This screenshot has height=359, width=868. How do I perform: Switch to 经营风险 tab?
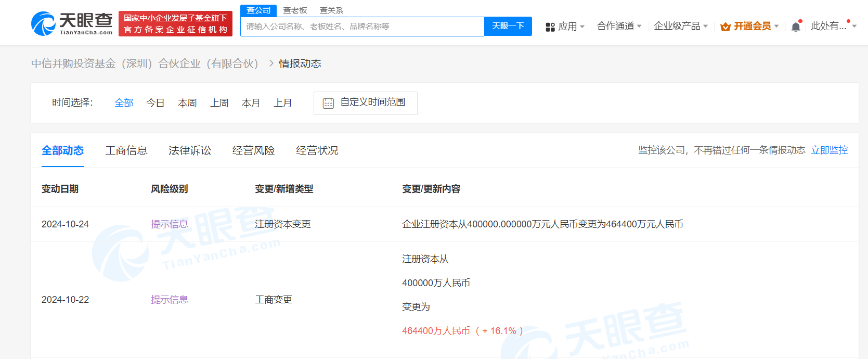253,150
